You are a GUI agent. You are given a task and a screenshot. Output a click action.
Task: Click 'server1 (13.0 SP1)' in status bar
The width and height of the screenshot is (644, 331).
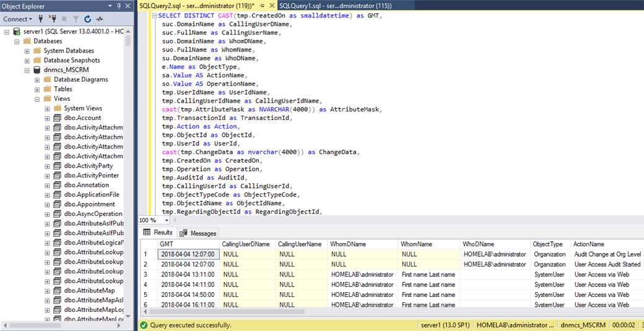pos(447,325)
